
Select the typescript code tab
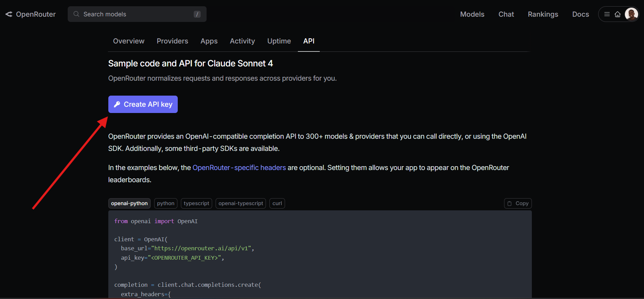click(196, 203)
